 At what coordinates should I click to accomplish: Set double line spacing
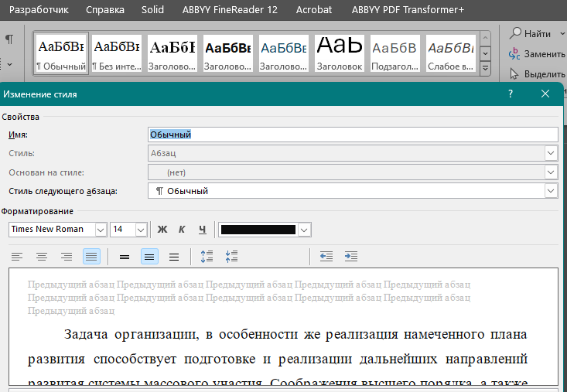point(174,257)
